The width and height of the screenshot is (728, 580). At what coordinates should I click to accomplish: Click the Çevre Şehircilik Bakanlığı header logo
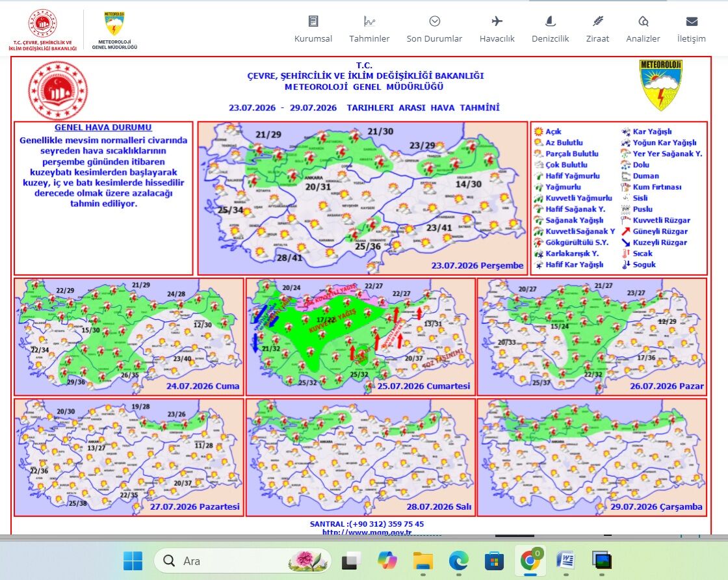pyautogui.click(x=42, y=30)
